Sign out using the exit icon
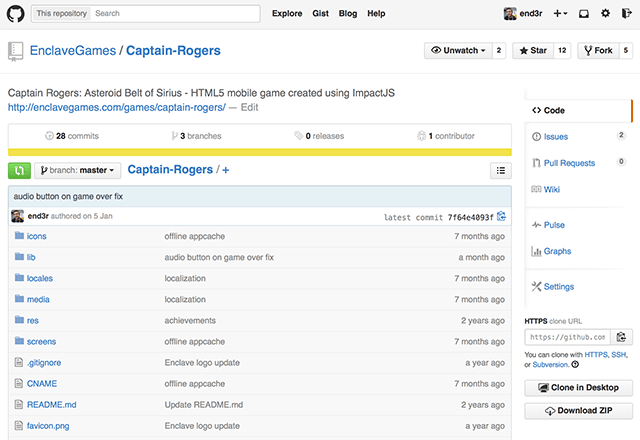This screenshot has width=640, height=440. [x=627, y=13]
